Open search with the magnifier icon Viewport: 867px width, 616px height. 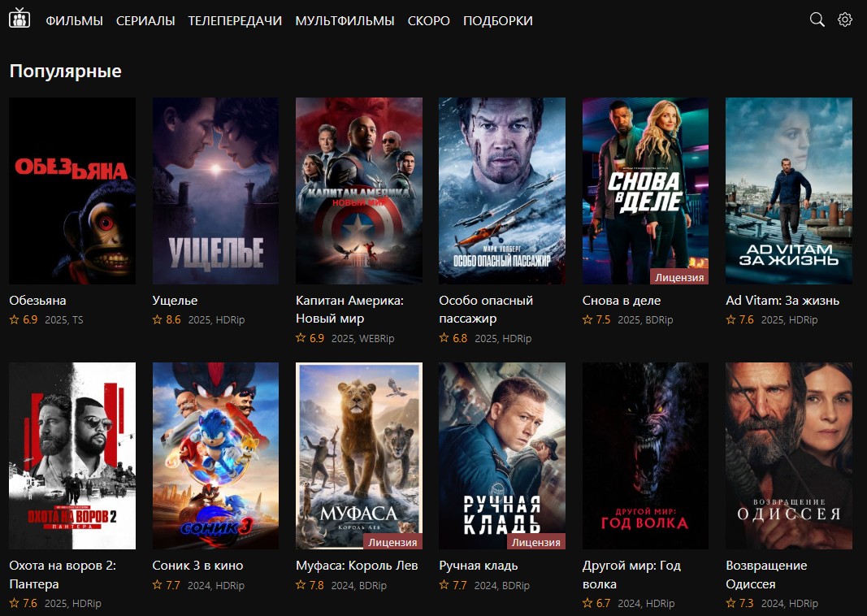click(817, 20)
